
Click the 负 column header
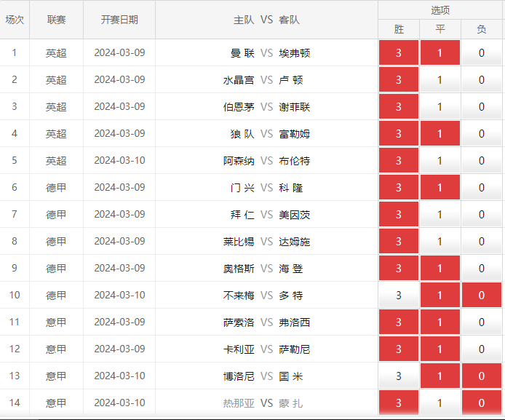point(482,29)
